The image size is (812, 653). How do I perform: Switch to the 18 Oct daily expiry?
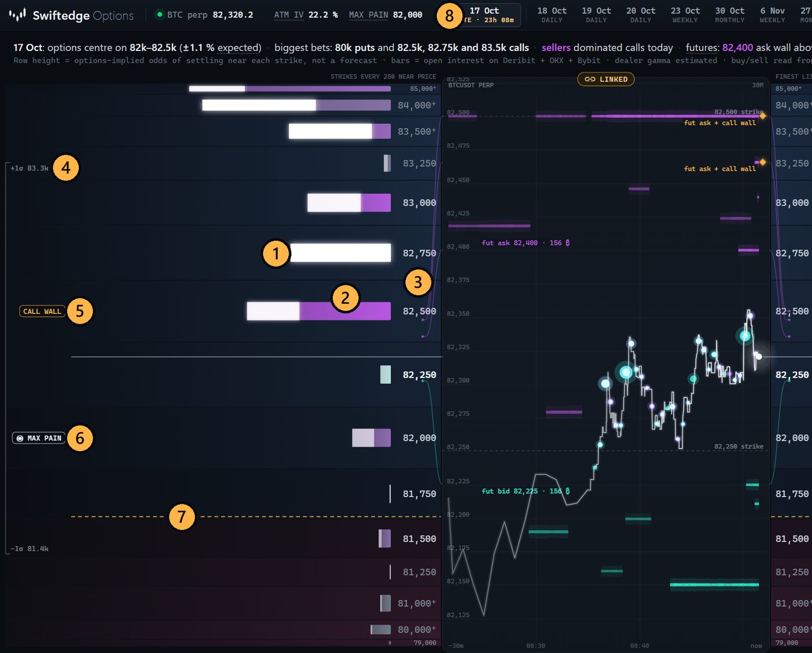click(552, 15)
